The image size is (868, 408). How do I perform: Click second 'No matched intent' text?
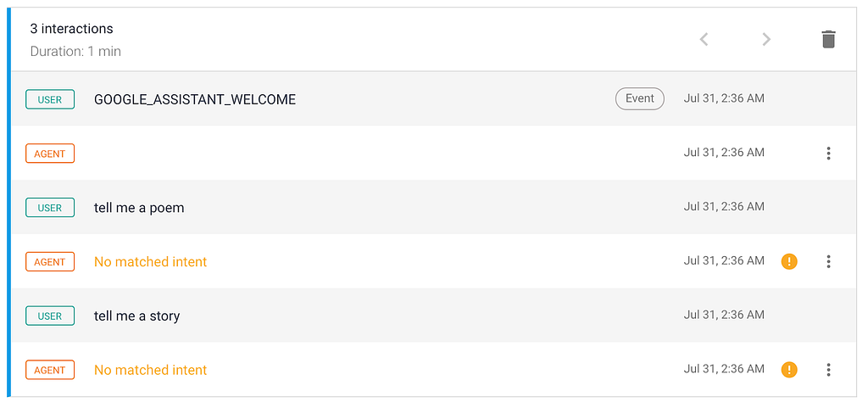[151, 370]
